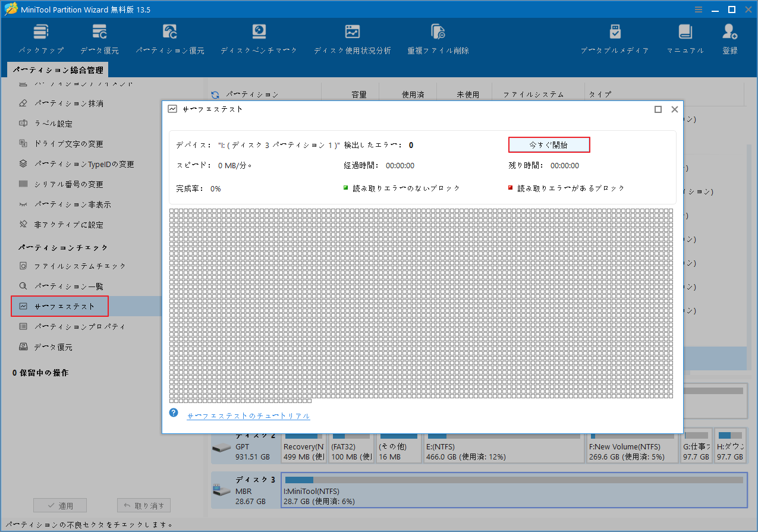This screenshot has height=532, width=758.
Task: Open the マニュアル (Manual)
Action: pyautogui.click(x=685, y=37)
